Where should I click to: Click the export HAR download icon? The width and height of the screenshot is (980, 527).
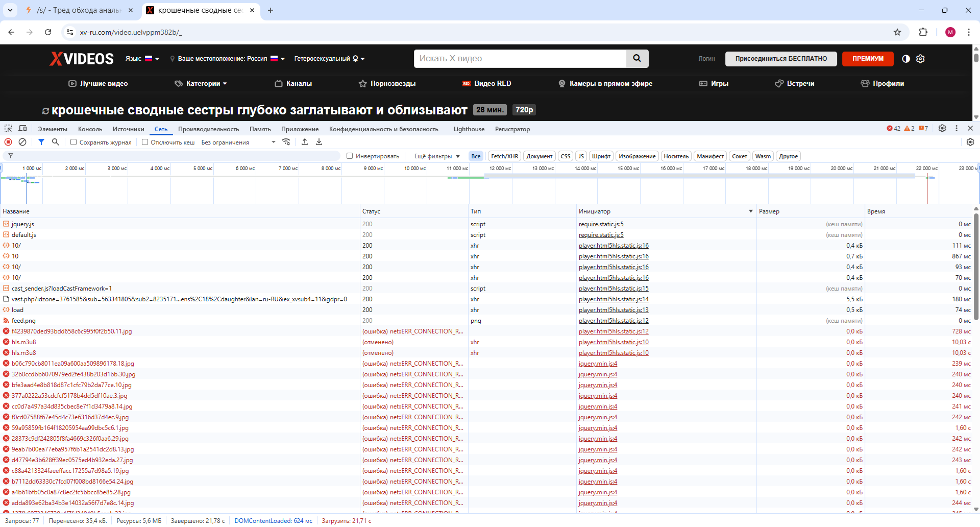point(319,142)
